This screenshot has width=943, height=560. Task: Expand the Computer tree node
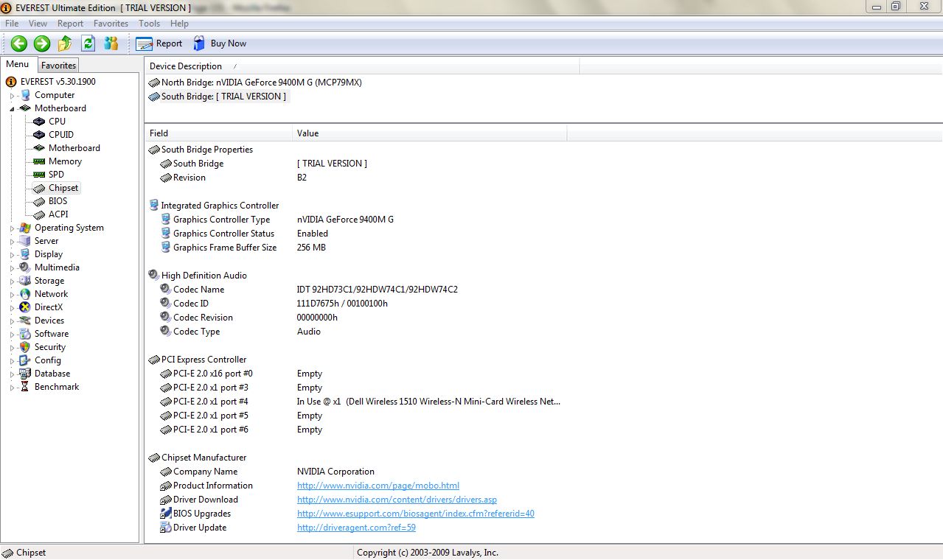[13, 96]
